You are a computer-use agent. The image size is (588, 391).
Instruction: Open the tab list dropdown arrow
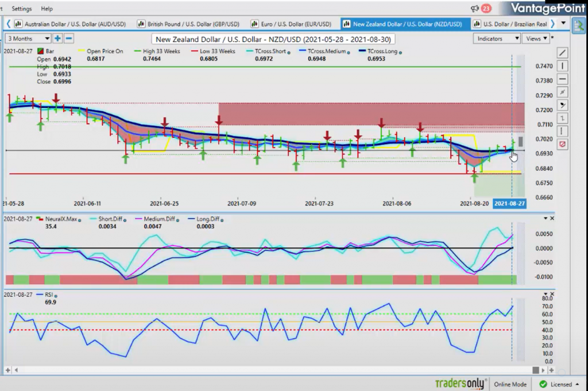click(563, 23)
